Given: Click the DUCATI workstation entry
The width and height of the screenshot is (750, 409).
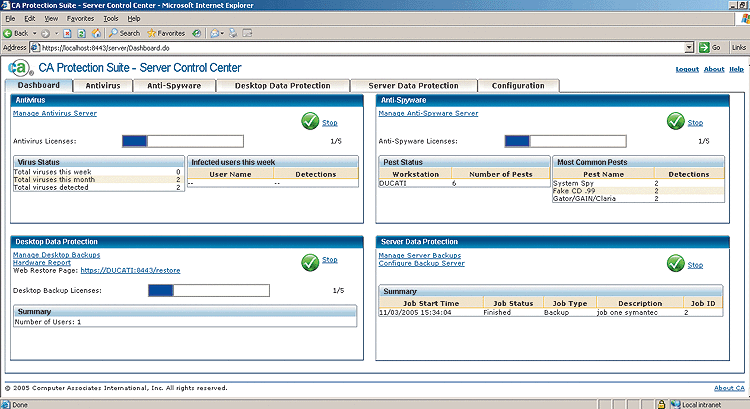Looking at the screenshot, I should click(x=393, y=183).
